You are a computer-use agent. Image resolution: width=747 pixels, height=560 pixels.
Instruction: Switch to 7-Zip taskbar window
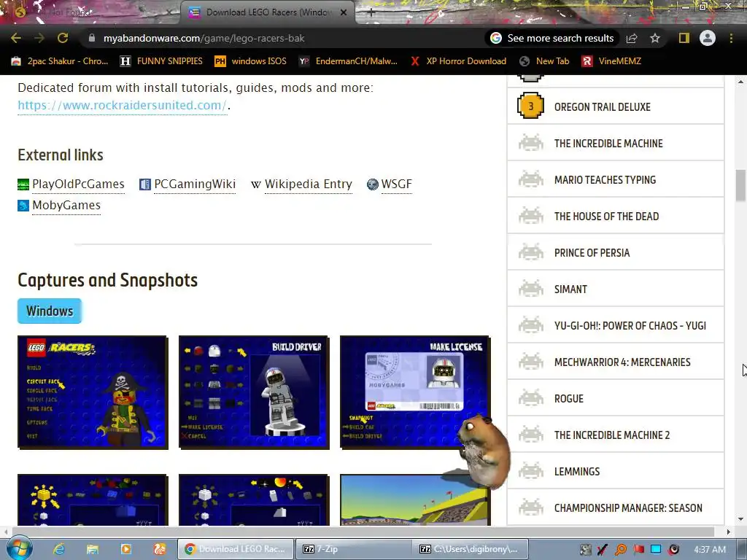(353, 549)
